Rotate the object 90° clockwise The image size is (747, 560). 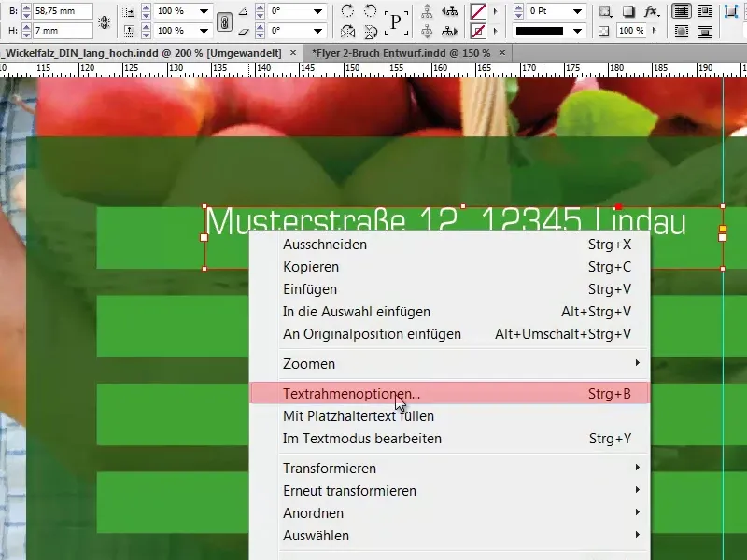347,10
